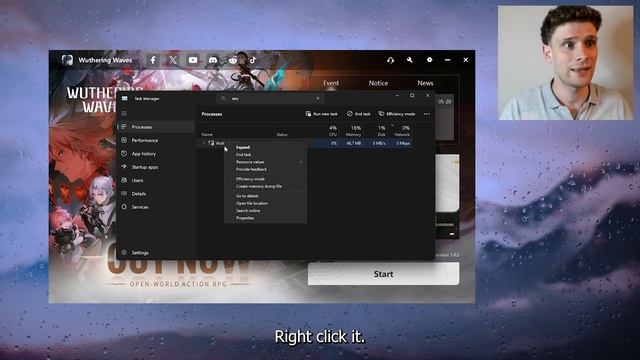Click the Settings gear icon in Task Manager
The image size is (640, 360).
coord(124,253)
